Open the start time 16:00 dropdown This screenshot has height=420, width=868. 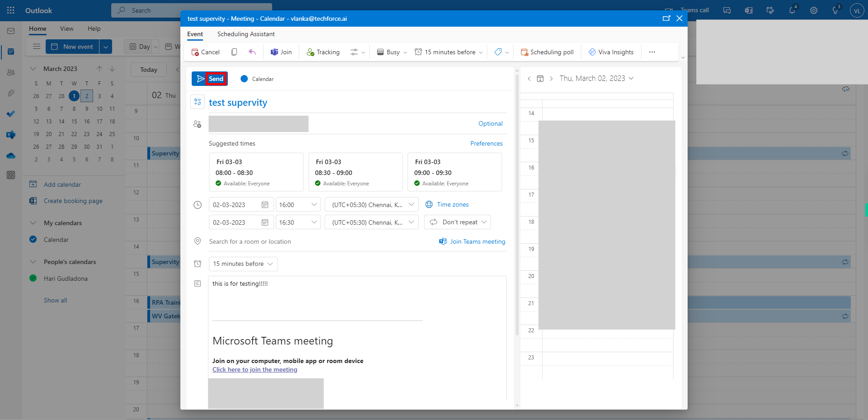coord(298,205)
